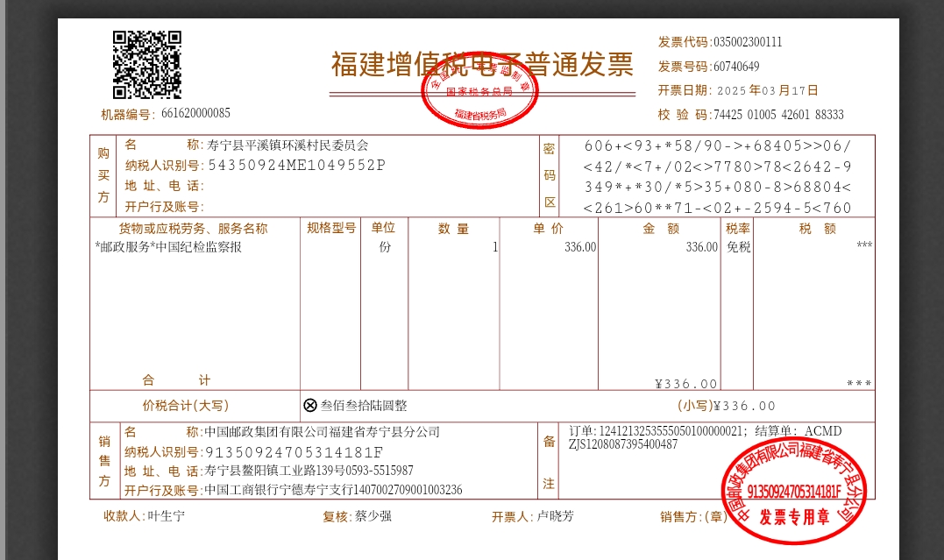This screenshot has width=944, height=560.
Task: Select the 单位 column header
Action: (x=384, y=228)
